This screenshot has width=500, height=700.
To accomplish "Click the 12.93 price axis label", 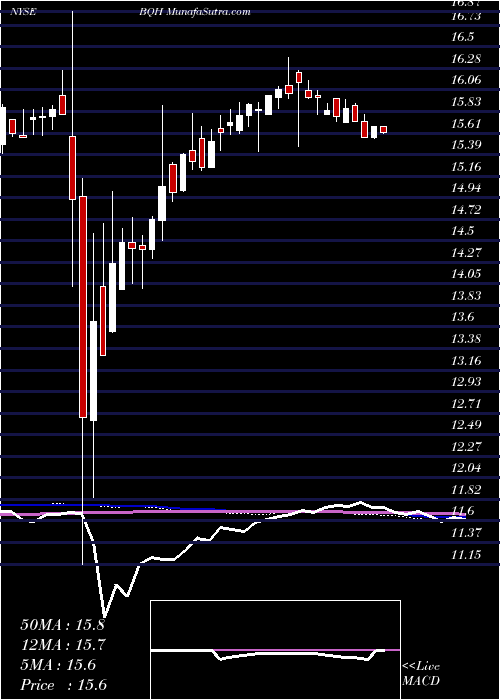I will point(466,383).
